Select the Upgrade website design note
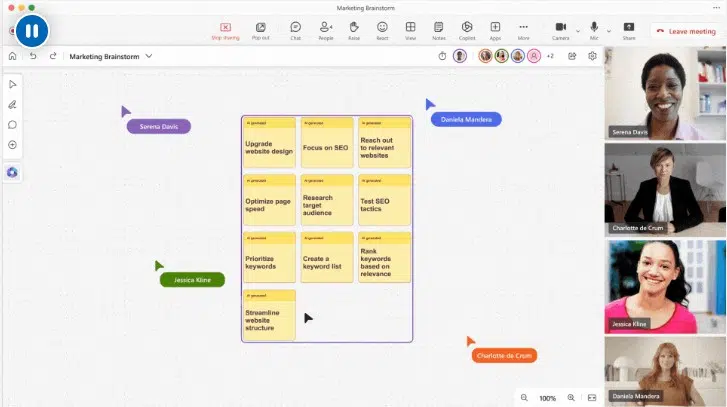 [x=269, y=142]
